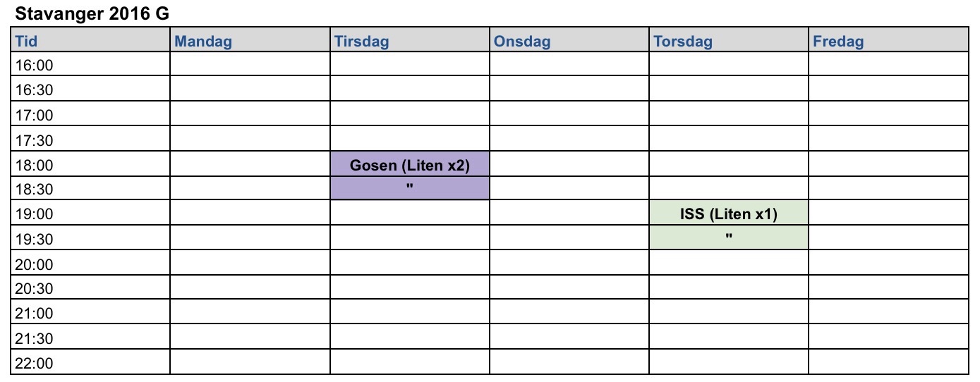Click the purple ditto cell under Gosen
980x382 pixels.
pyautogui.click(x=409, y=189)
